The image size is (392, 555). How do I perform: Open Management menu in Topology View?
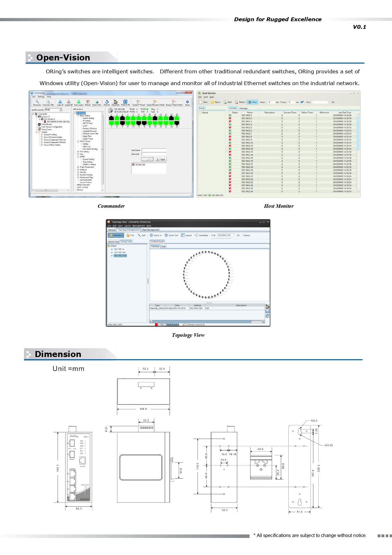tap(139, 226)
